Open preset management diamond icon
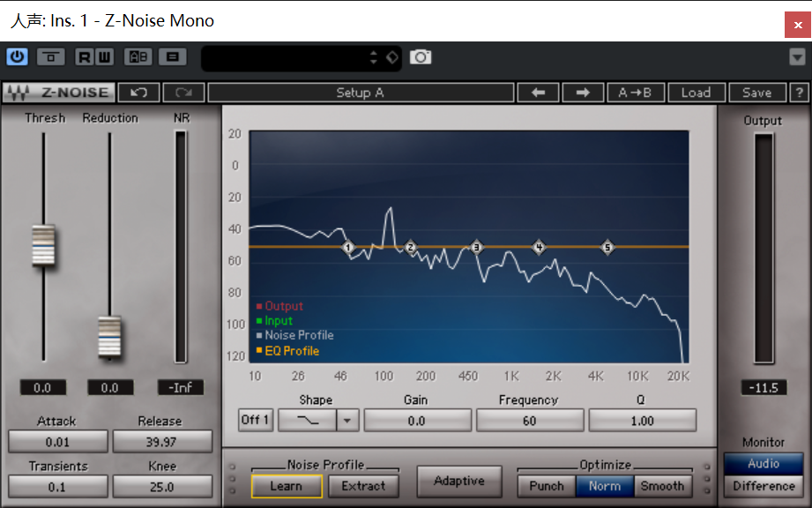Image resolution: width=812 pixels, height=508 pixels. 392,57
